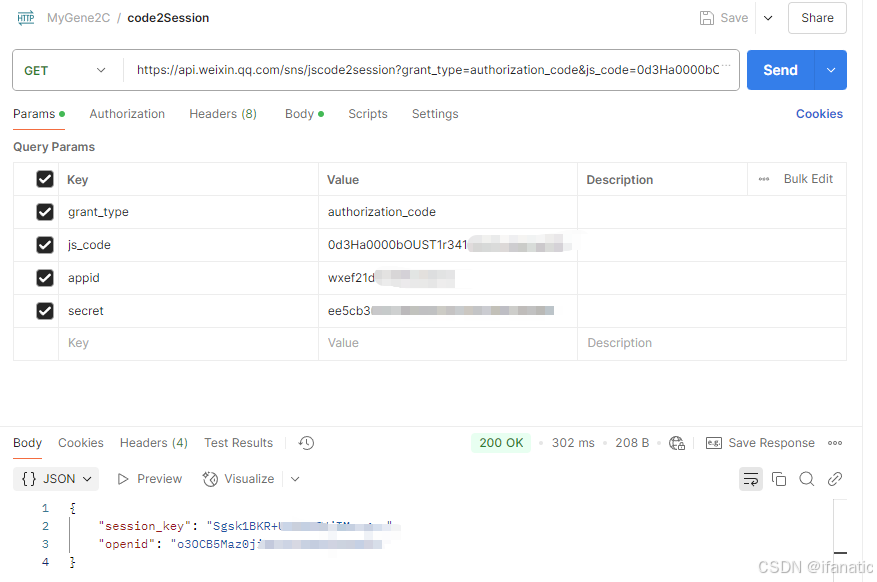This screenshot has height=582, width=877.
Task: Search within the response body
Action: click(807, 479)
